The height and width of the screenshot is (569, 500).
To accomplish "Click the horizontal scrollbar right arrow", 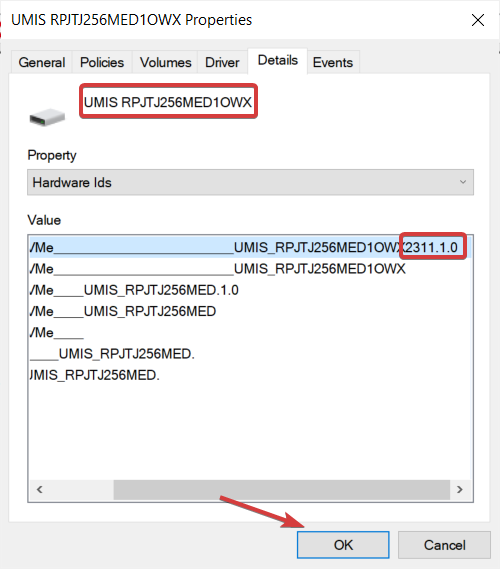I will point(460,490).
